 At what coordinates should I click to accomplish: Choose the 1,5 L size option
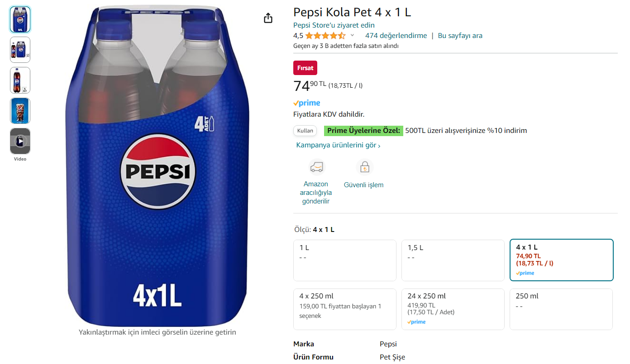[x=453, y=260]
